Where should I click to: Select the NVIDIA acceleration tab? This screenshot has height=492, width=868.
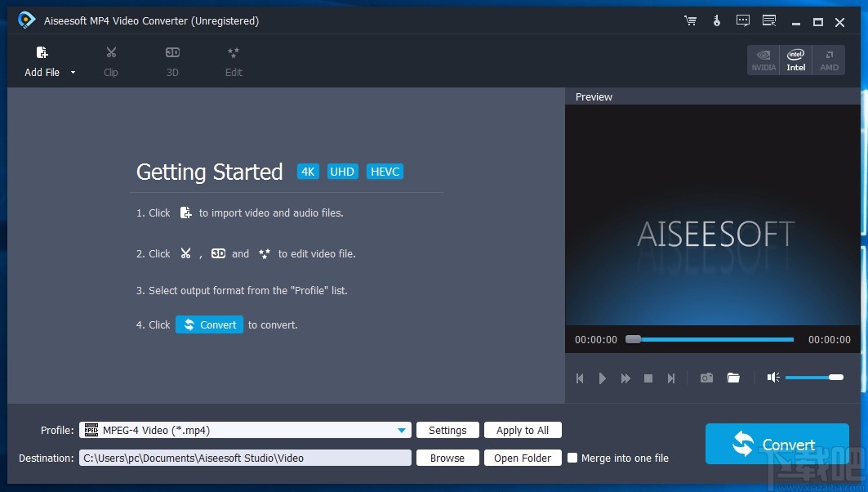763,60
